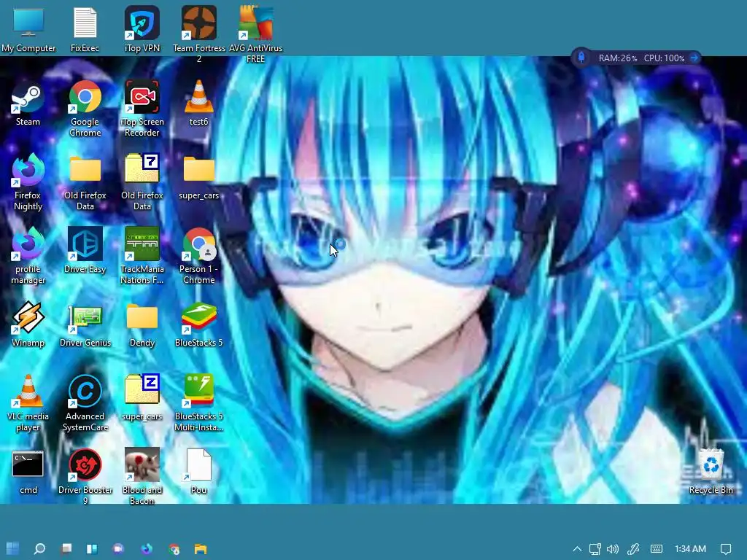Screen dimensions: 747x560
Task: Open the pen menu tray icon
Action: [633, 549]
